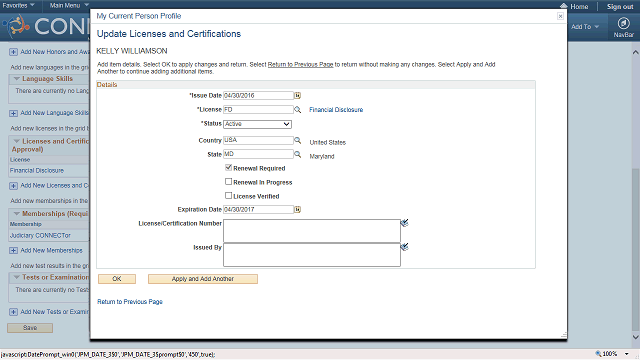
Task: Open the Status dropdown
Action: click(258, 124)
